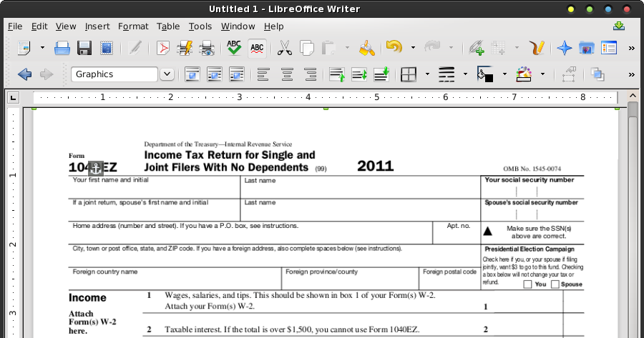Click the Graphics frame style field
The width and height of the screenshot is (644, 338).
(x=114, y=74)
